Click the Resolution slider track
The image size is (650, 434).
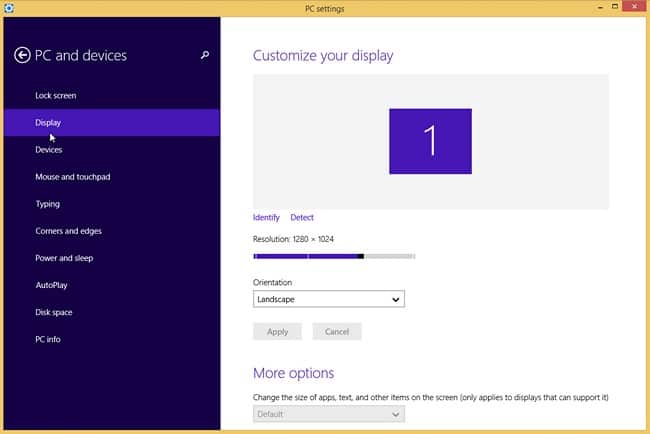[334, 256]
